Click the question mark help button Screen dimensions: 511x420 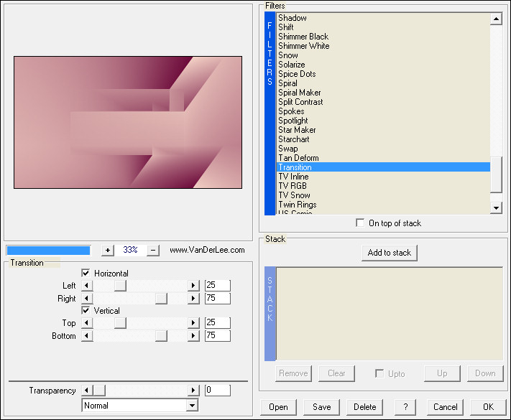405,406
